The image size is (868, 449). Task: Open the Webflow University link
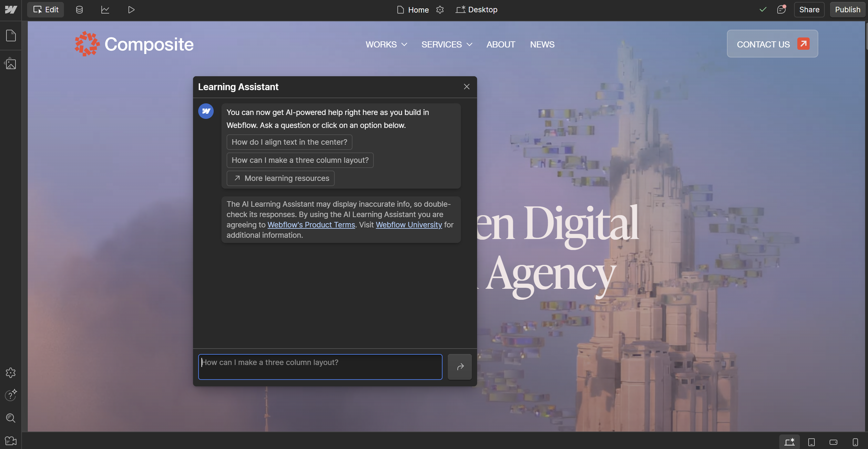(409, 224)
